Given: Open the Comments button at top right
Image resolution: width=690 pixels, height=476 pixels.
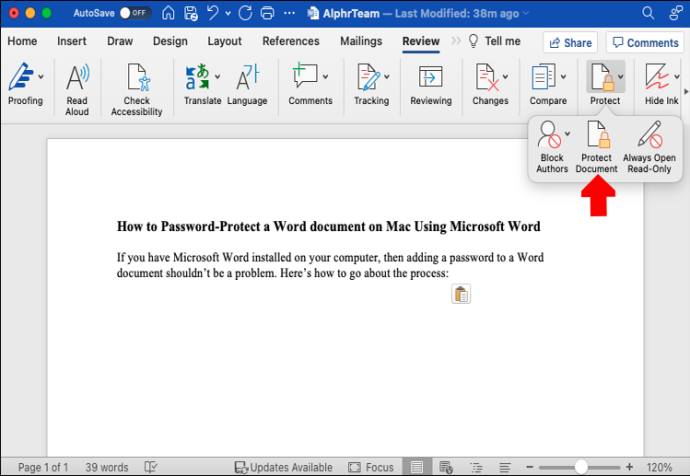Looking at the screenshot, I should click(x=646, y=43).
